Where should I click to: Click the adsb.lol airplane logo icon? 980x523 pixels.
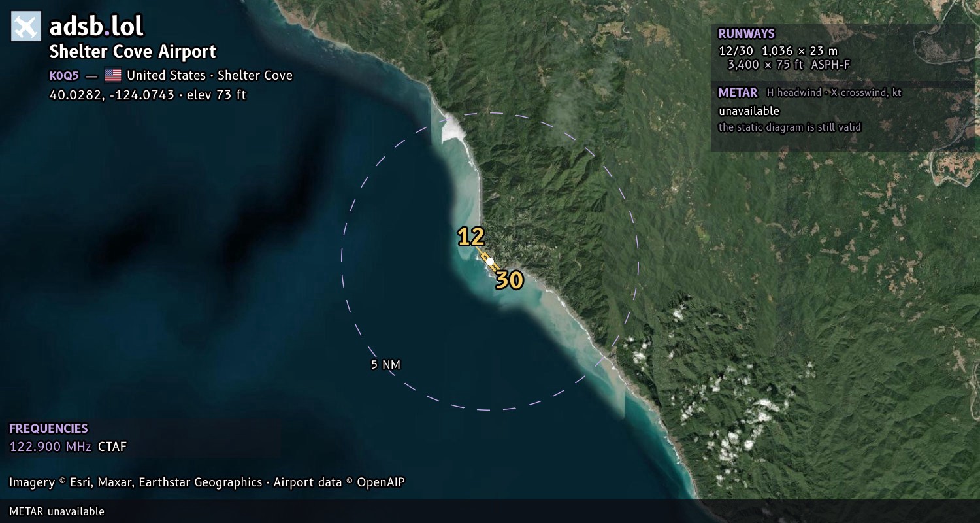pyautogui.click(x=26, y=26)
